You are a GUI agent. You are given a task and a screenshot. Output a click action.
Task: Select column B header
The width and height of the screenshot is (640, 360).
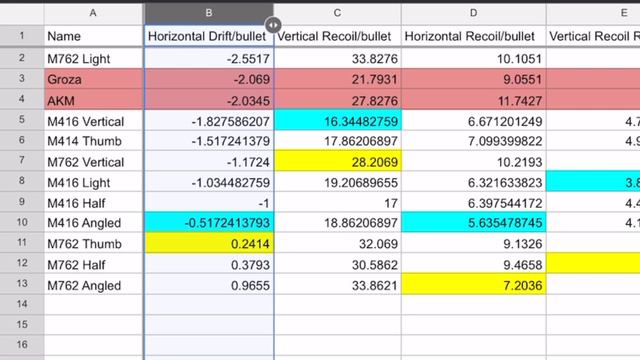point(209,13)
